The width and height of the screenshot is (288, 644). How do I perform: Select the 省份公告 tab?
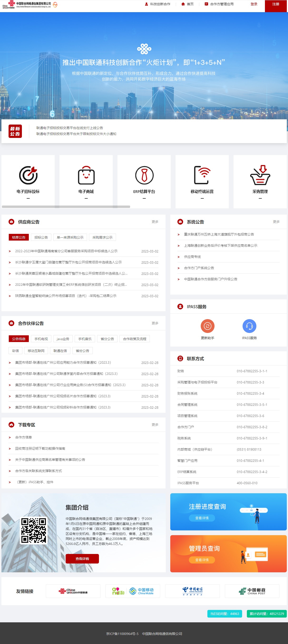tap(83, 351)
